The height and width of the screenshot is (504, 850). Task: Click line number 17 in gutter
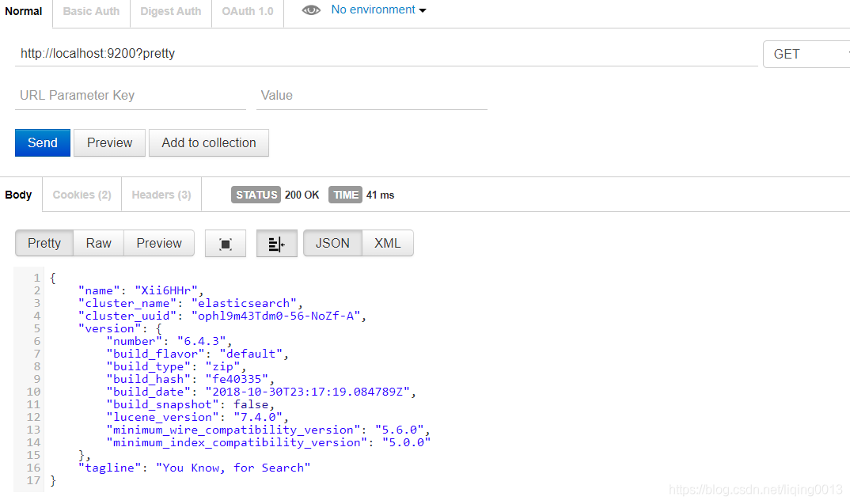coord(33,480)
